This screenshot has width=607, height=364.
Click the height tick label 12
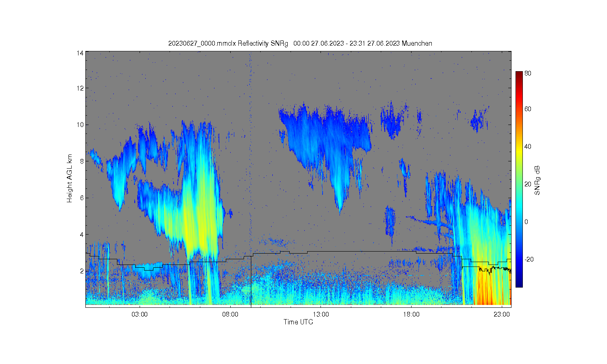click(x=81, y=88)
